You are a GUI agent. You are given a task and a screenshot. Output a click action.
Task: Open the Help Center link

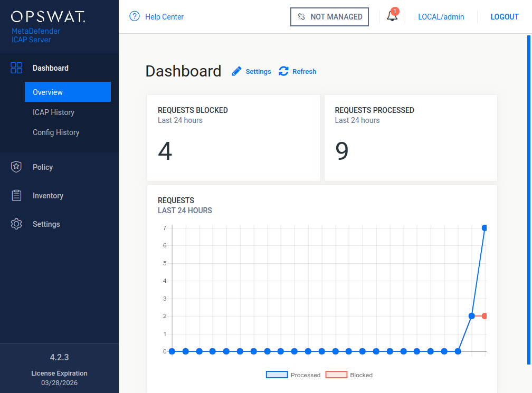(x=164, y=16)
